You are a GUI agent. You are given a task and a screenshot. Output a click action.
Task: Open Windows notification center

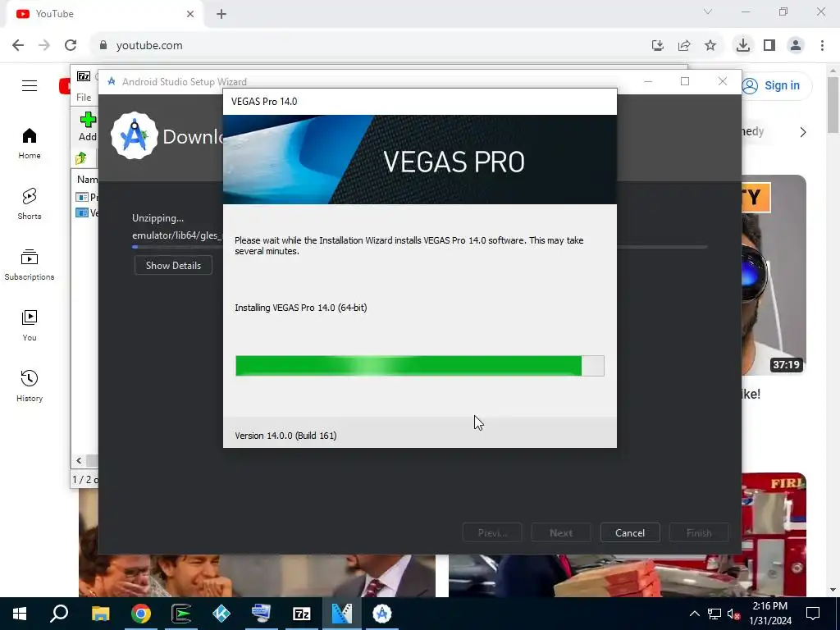813,614
